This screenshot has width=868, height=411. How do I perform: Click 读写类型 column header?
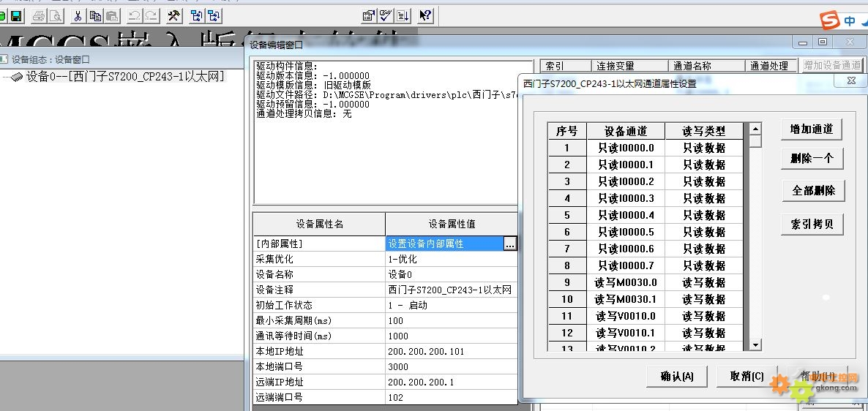[703, 131]
